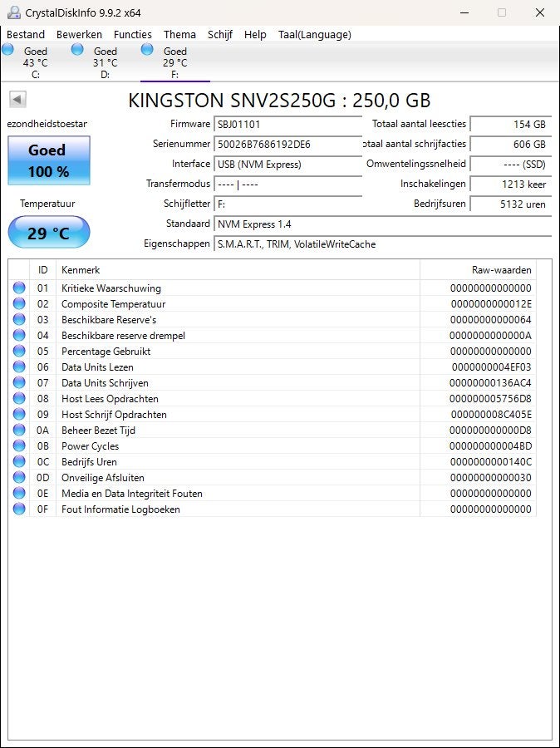Open the Bestand menu

pyautogui.click(x=26, y=34)
